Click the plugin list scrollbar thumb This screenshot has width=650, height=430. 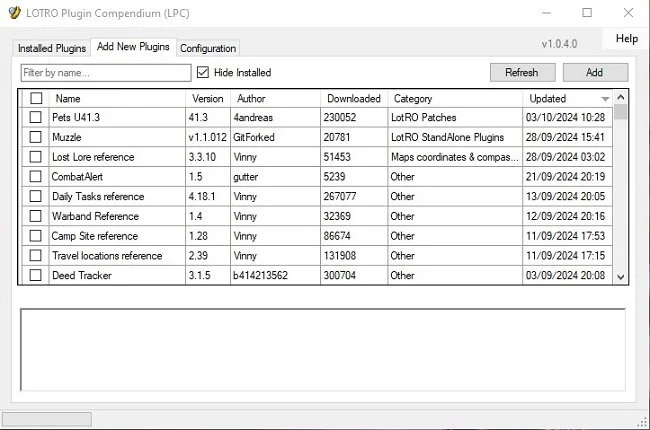point(621,112)
